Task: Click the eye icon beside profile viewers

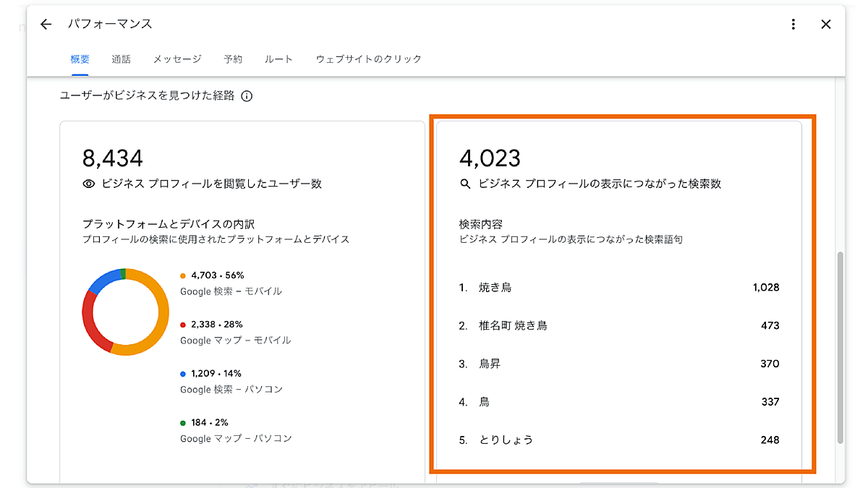Action: pos(89,184)
